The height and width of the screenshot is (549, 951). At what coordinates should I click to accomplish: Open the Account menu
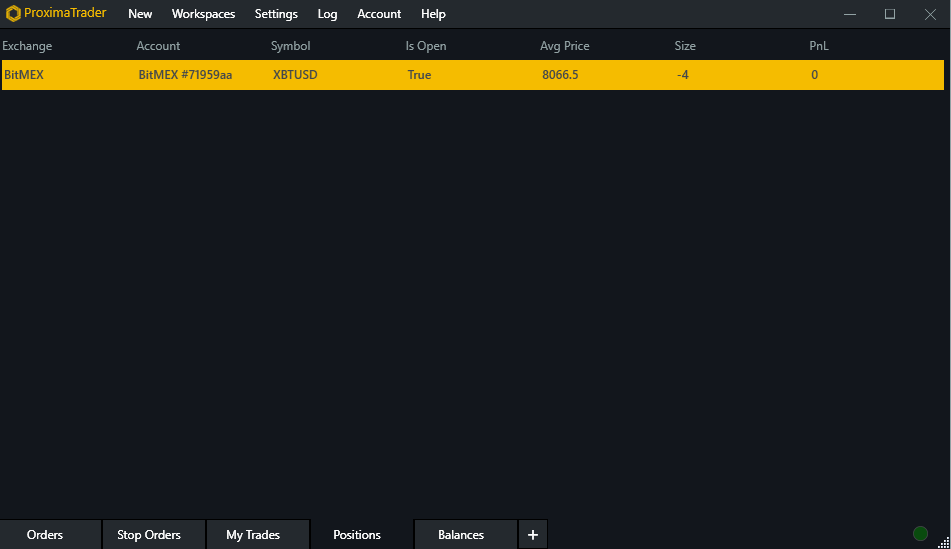click(x=379, y=14)
